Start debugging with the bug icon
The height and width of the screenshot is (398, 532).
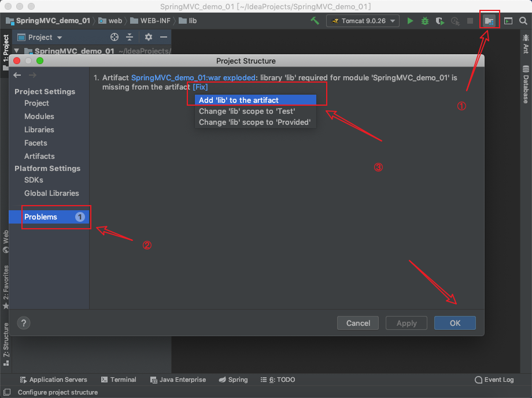pyautogui.click(x=425, y=21)
